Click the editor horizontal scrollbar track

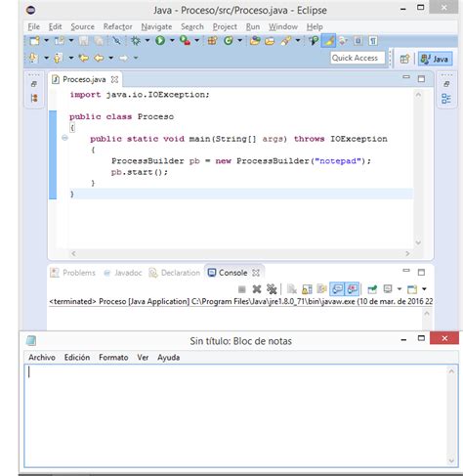(240, 253)
